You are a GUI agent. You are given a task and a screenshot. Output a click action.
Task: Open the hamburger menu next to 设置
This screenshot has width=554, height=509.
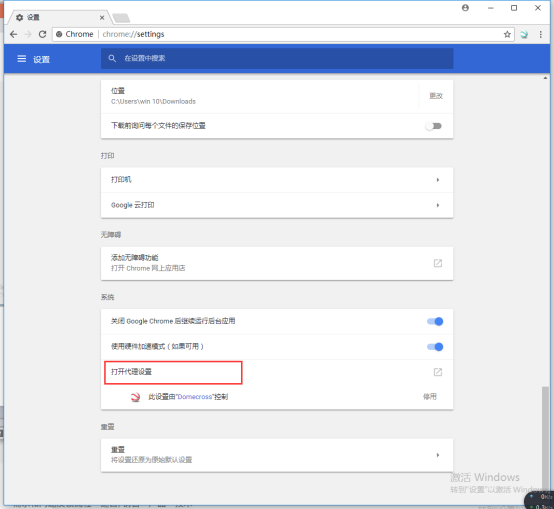point(22,59)
